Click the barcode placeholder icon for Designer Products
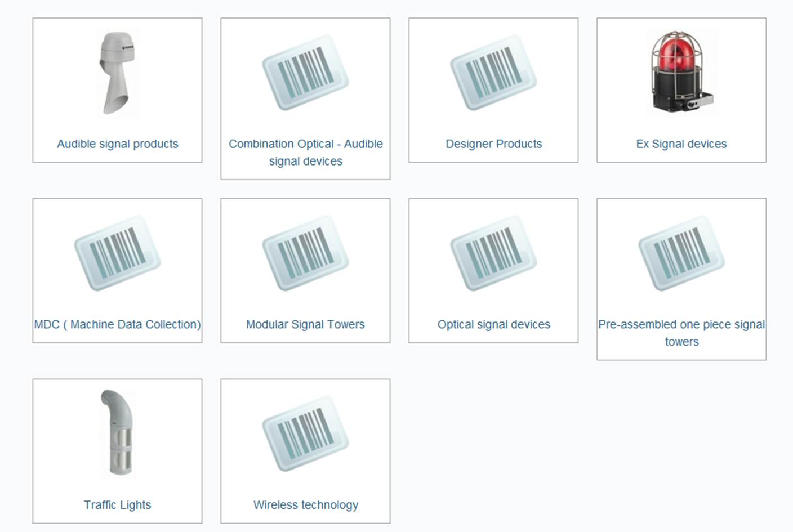The image size is (793, 532). click(493, 73)
